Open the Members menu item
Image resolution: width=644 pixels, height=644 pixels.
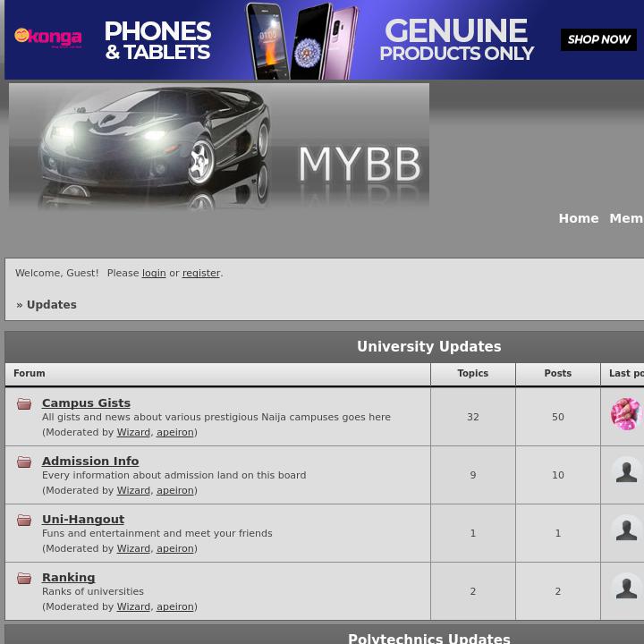pos(626,218)
